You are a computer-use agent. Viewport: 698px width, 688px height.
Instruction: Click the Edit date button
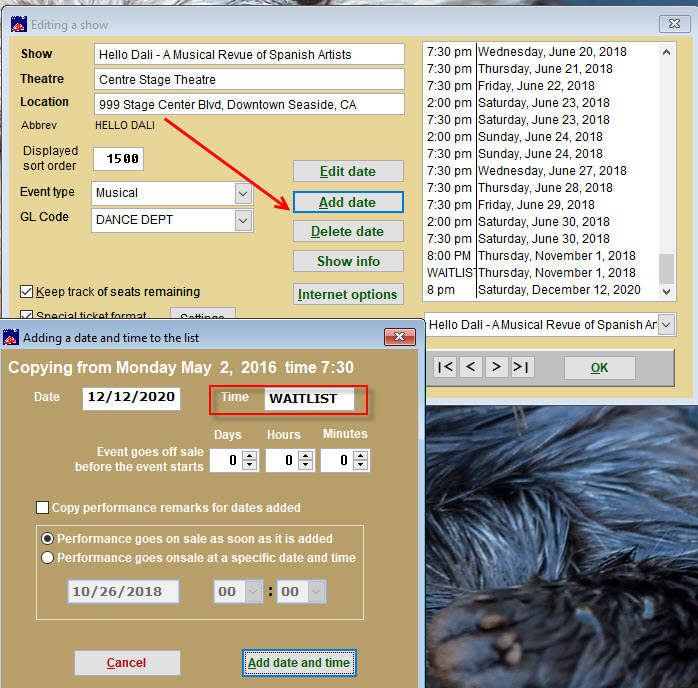click(347, 172)
